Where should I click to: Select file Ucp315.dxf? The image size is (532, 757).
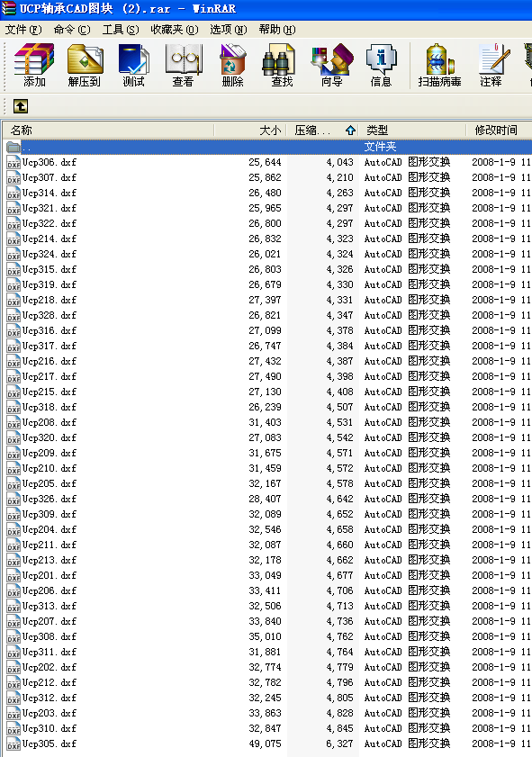click(x=50, y=269)
